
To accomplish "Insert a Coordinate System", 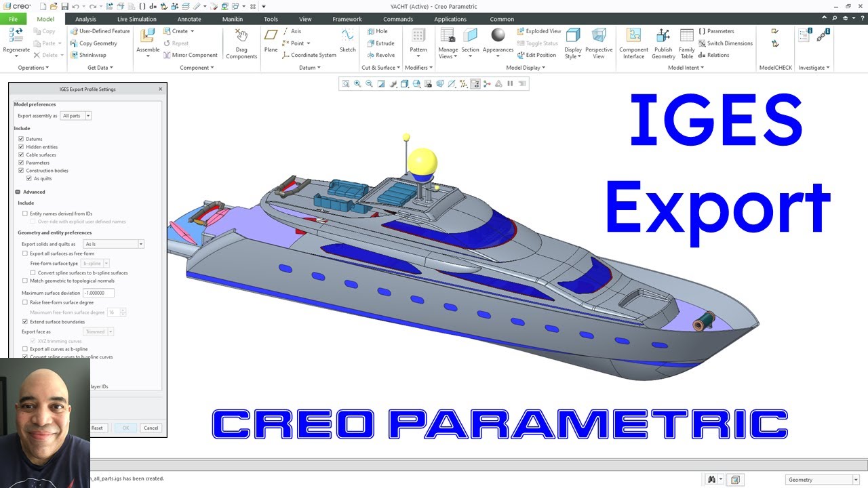I will point(308,55).
